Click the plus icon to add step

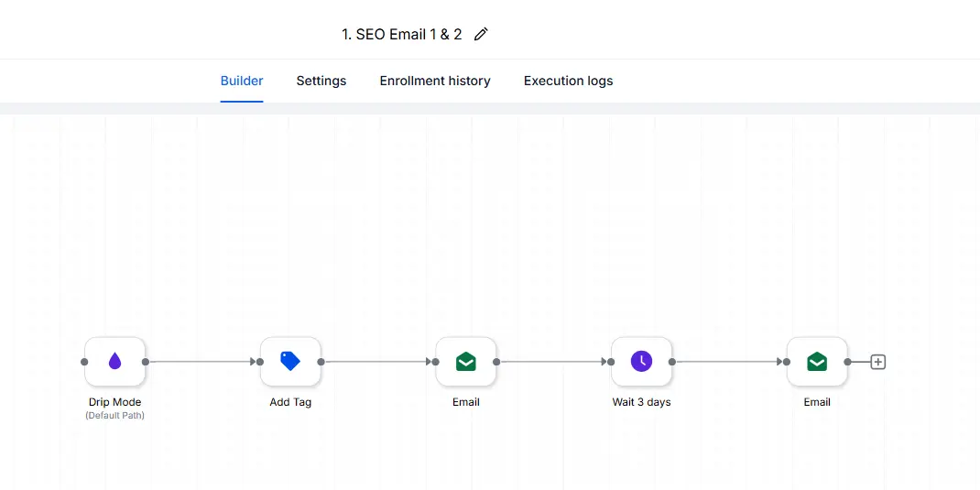coord(878,362)
